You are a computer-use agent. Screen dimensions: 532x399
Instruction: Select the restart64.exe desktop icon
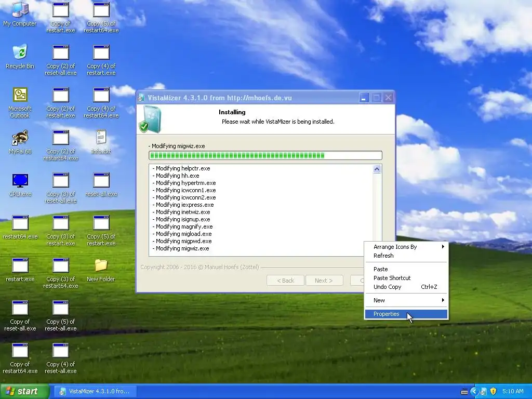pyautogui.click(x=20, y=227)
